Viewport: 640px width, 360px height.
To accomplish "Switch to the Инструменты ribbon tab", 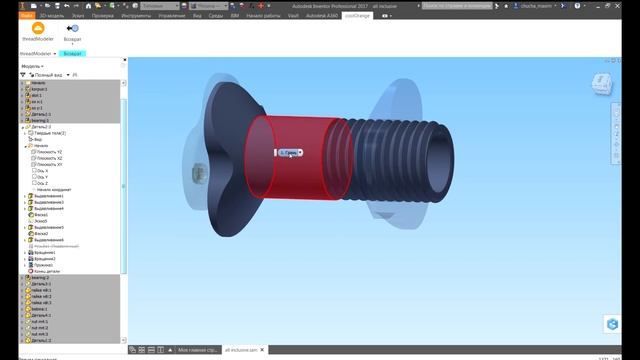I will [136, 16].
